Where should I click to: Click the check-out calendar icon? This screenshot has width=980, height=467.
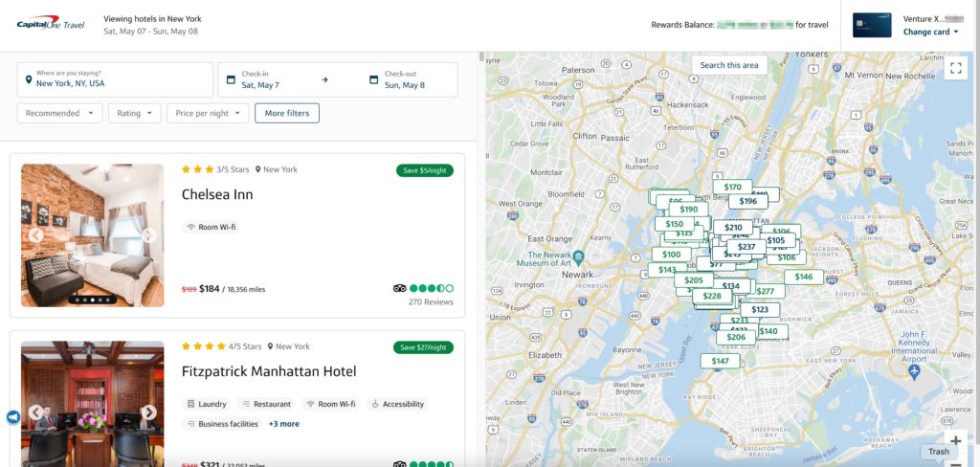click(x=374, y=79)
